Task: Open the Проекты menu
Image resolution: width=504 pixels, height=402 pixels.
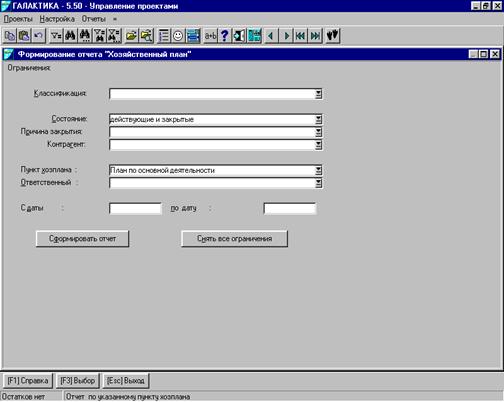Action: point(18,19)
